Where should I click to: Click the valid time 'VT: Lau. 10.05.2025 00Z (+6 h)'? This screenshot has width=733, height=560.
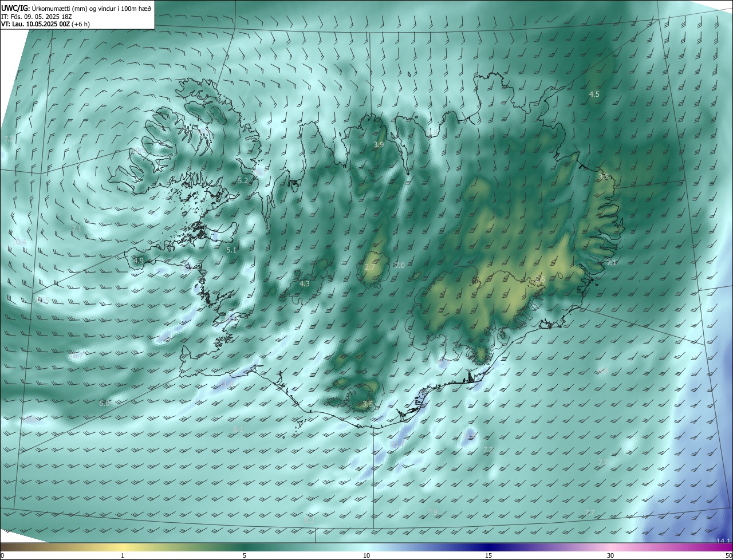tap(45, 24)
